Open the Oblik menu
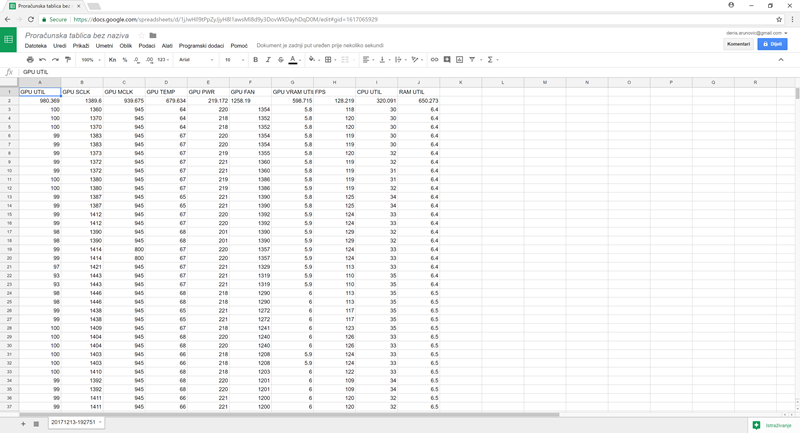The image size is (800, 433). click(x=126, y=45)
